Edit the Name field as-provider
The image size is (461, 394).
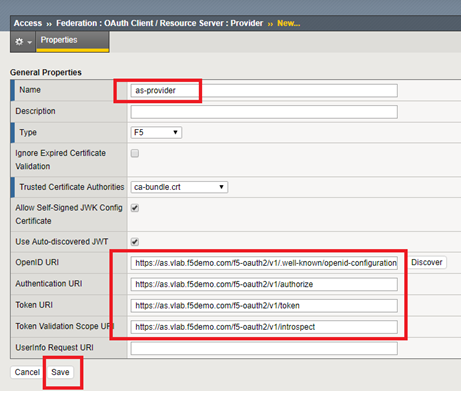coord(264,91)
